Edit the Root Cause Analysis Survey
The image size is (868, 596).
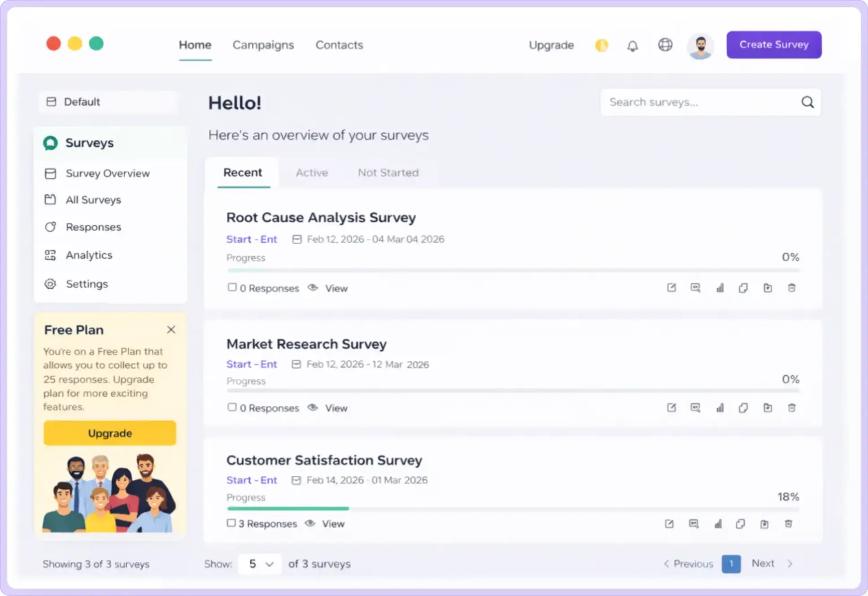coord(672,288)
